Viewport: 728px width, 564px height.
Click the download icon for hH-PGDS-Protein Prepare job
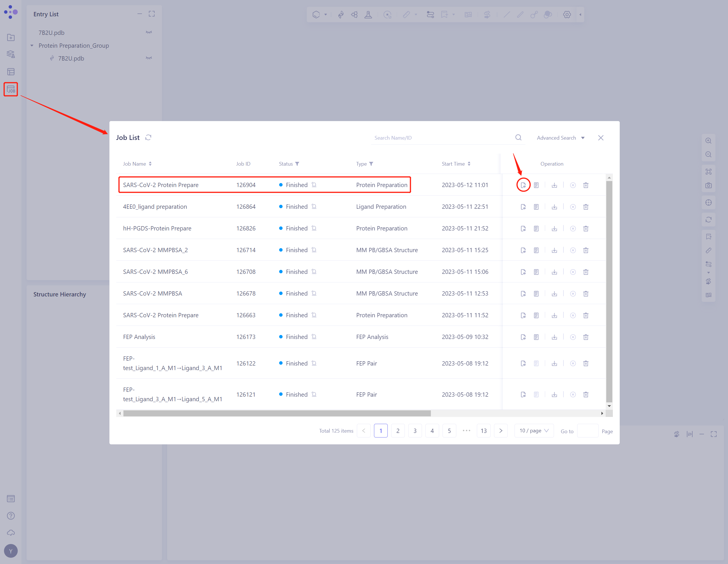tap(554, 228)
